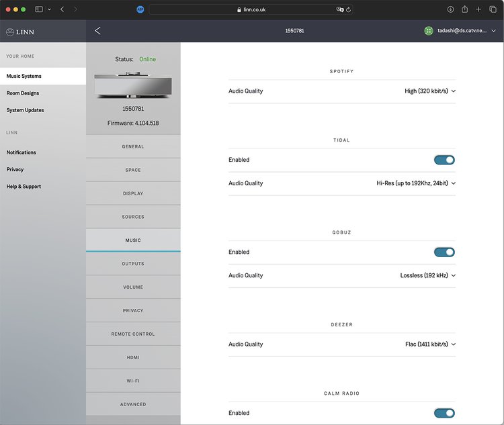Click the green user avatar icon
This screenshot has height=425, width=504.
tap(428, 31)
